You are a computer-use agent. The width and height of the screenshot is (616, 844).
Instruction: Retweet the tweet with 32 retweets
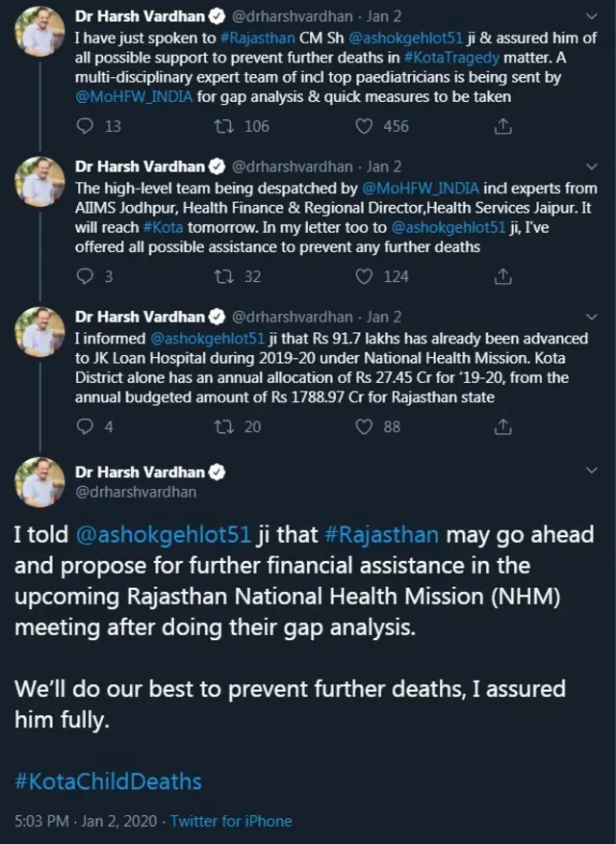226,276
